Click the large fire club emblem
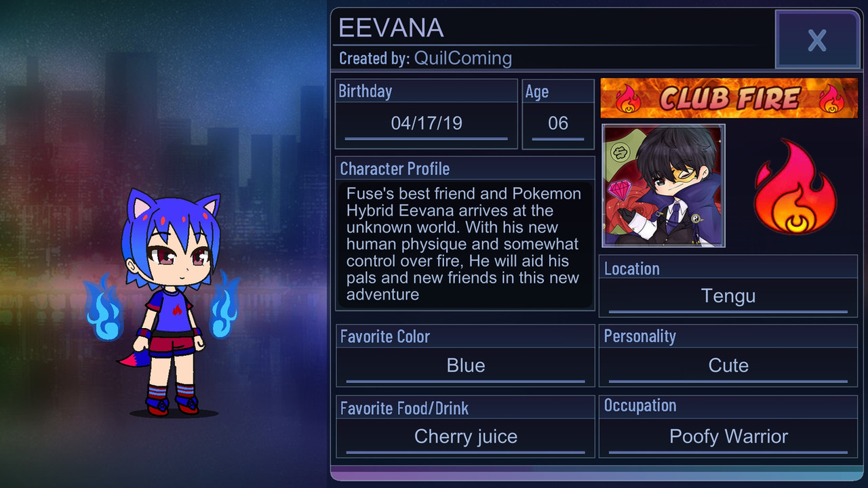The width and height of the screenshot is (868, 488). click(795, 187)
